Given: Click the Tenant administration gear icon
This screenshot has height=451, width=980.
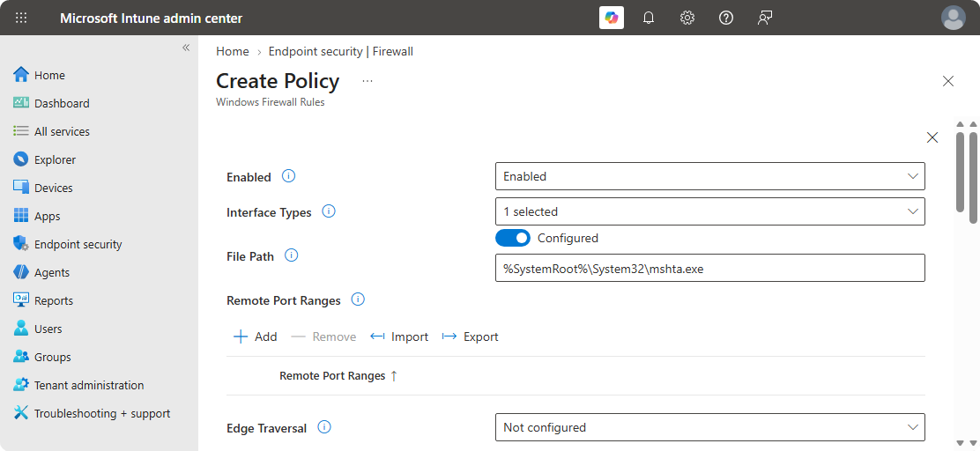Looking at the screenshot, I should pos(21,385).
